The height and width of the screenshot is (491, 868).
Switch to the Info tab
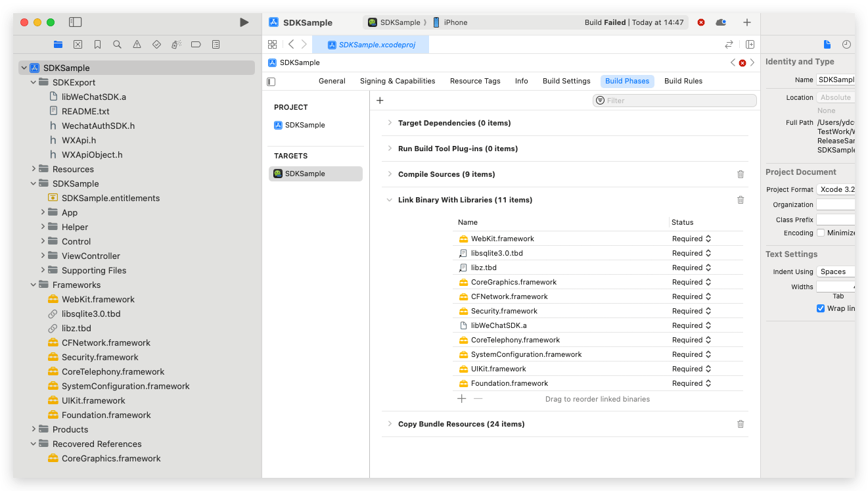pos(522,81)
